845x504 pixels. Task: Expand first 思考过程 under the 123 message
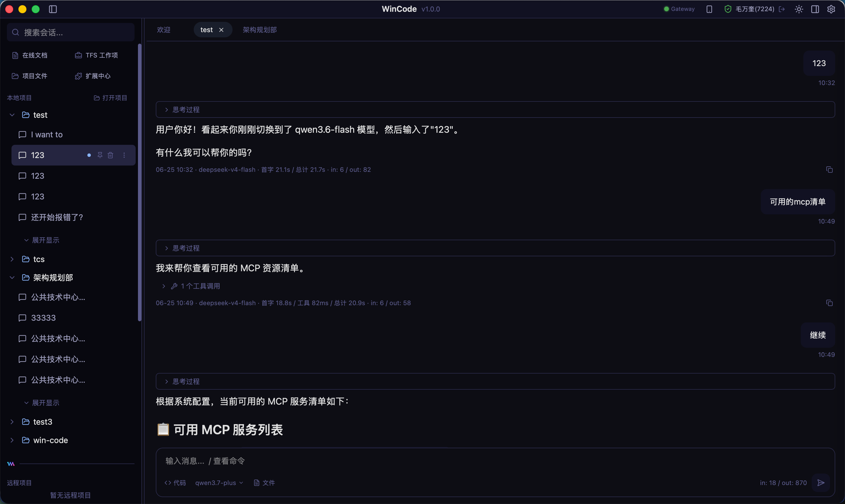[495, 110]
